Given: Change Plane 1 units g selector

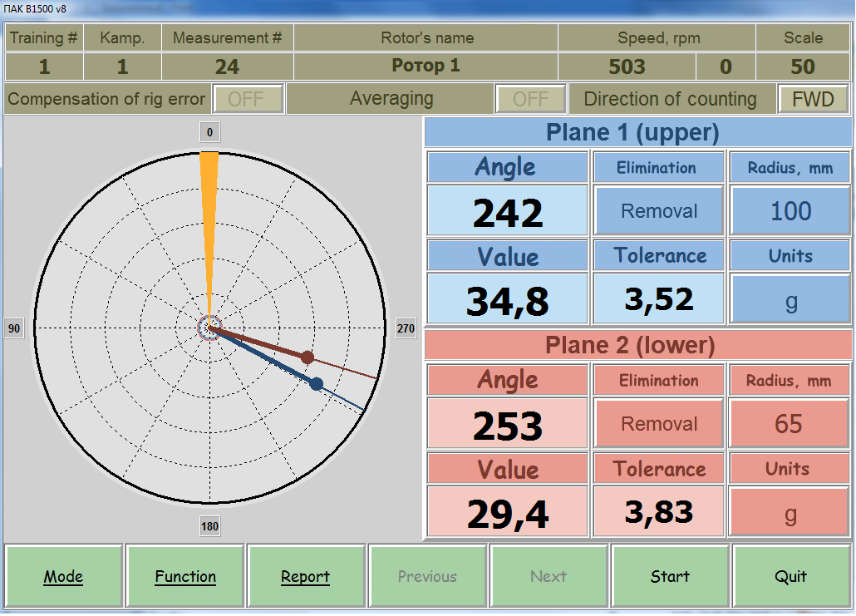Looking at the screenshot, I should coord(790,300).
